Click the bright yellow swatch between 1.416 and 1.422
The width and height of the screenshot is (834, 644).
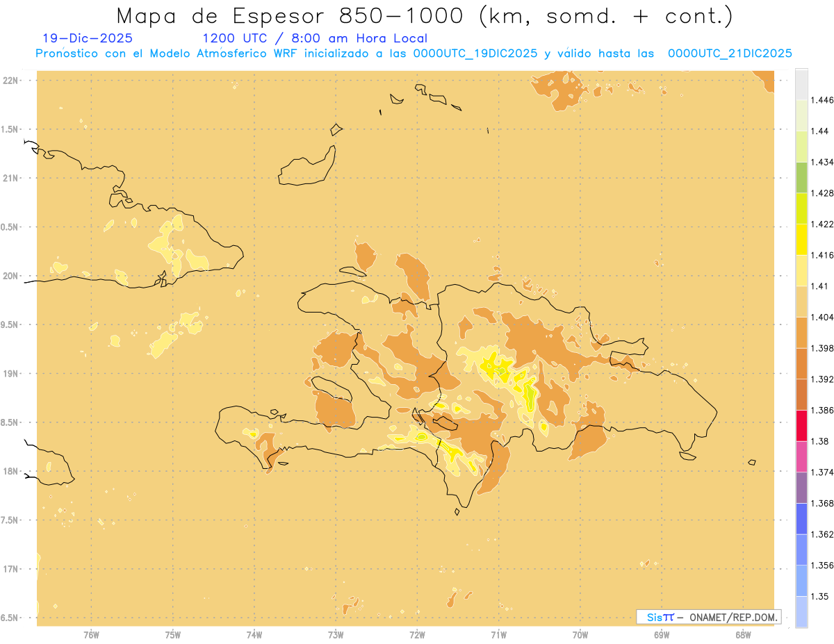pos(801,240)
